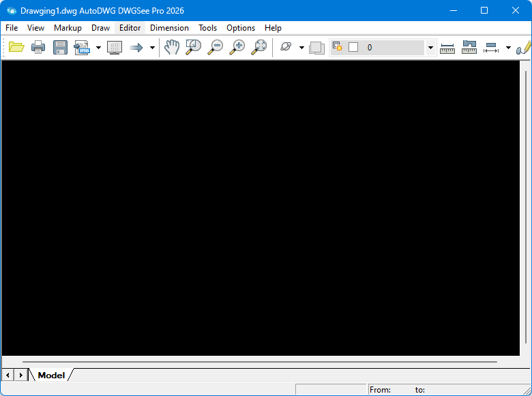Open the Editor menu
This screenshot has width=532, height=396.
(x=130, y=28)
